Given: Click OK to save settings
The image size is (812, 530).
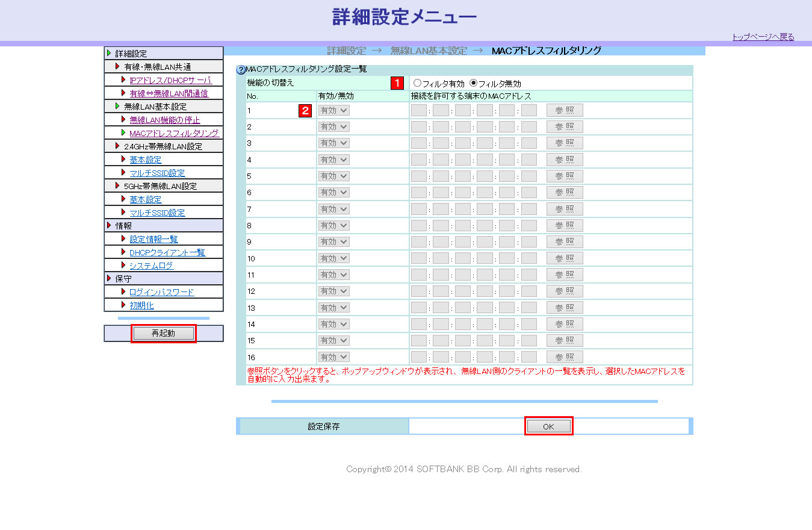Looking at the screenshot, I should click(x=548, y=426).
